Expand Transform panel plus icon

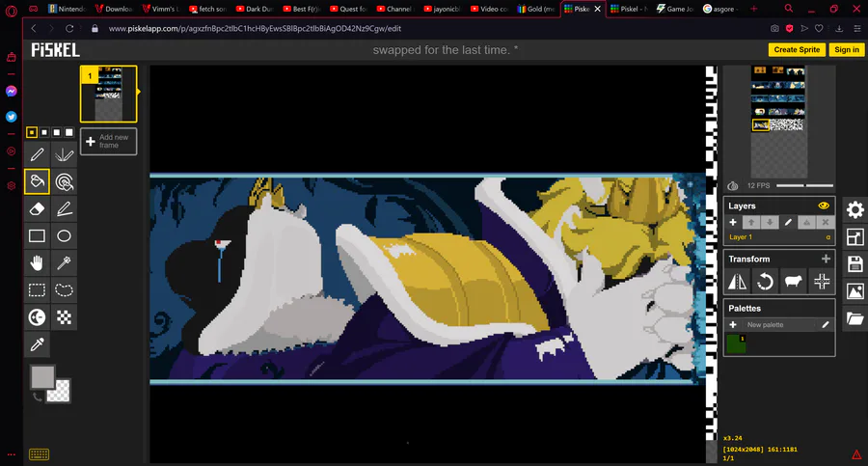pyautogui.click(x=826, y=259)
